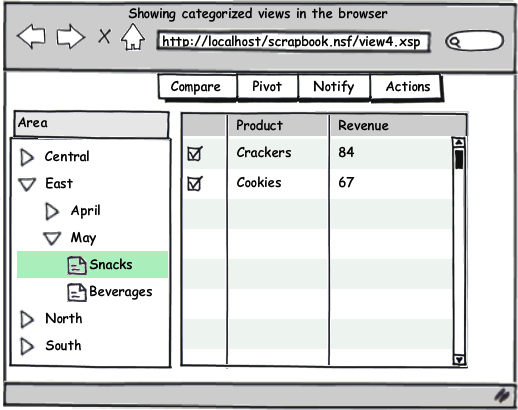This screenshot has width=518, height=410.
Task: Collapse the East area node
Action: click(27, 184)
